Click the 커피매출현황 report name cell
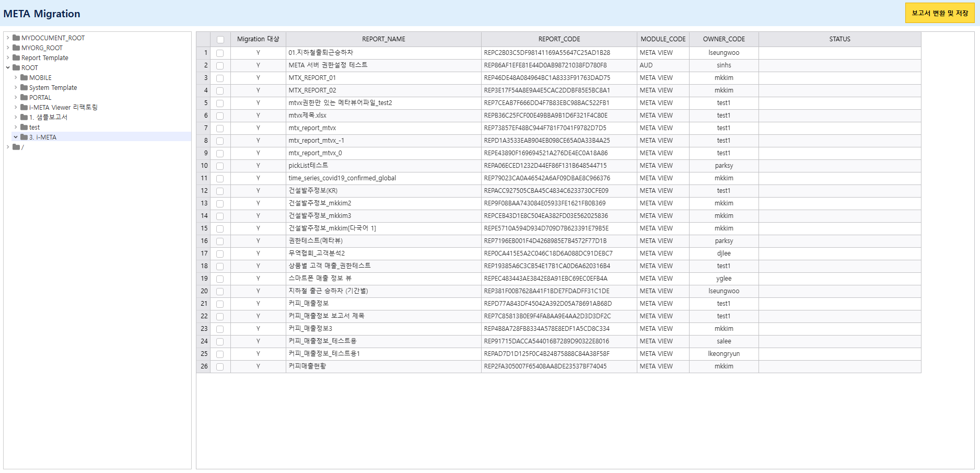The width and height of the screenshot is (980, 473). tap(307, 366)
